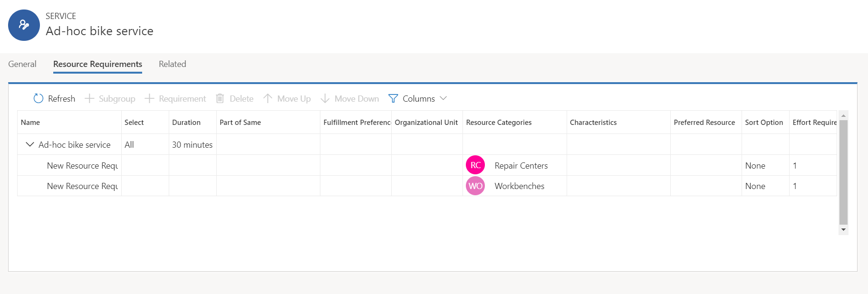Click the Move Down arrow icon
The image size is (868, 294).
pyautogui.click(x=325, y=98)
